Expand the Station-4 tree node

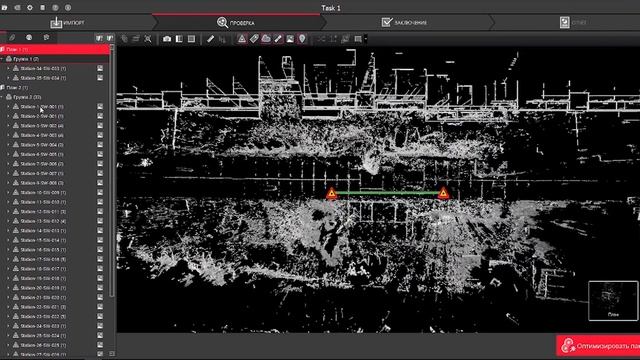tap(8, 135)
